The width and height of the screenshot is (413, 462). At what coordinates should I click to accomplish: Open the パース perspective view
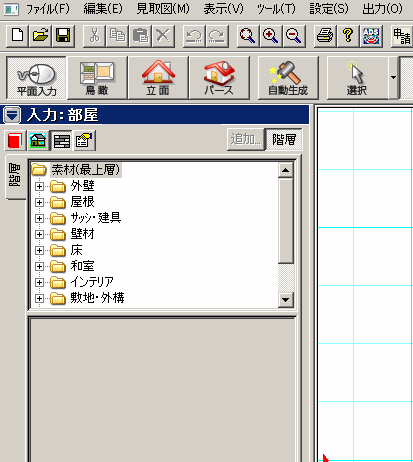click(x=219, y=78)
